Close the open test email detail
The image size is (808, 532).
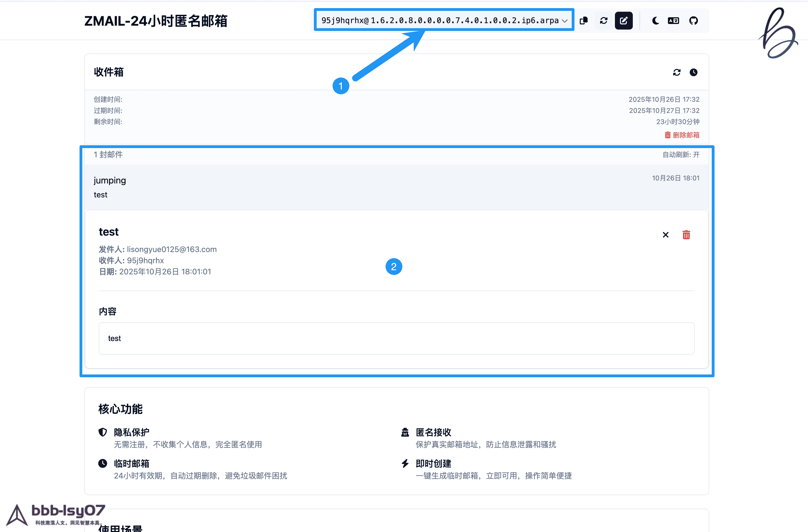point(665,235)
